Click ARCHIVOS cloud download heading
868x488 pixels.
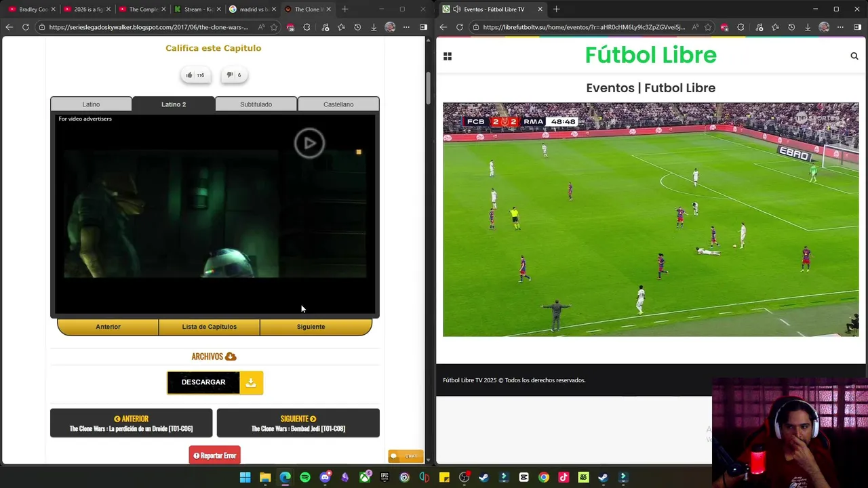tap(214, 357)
